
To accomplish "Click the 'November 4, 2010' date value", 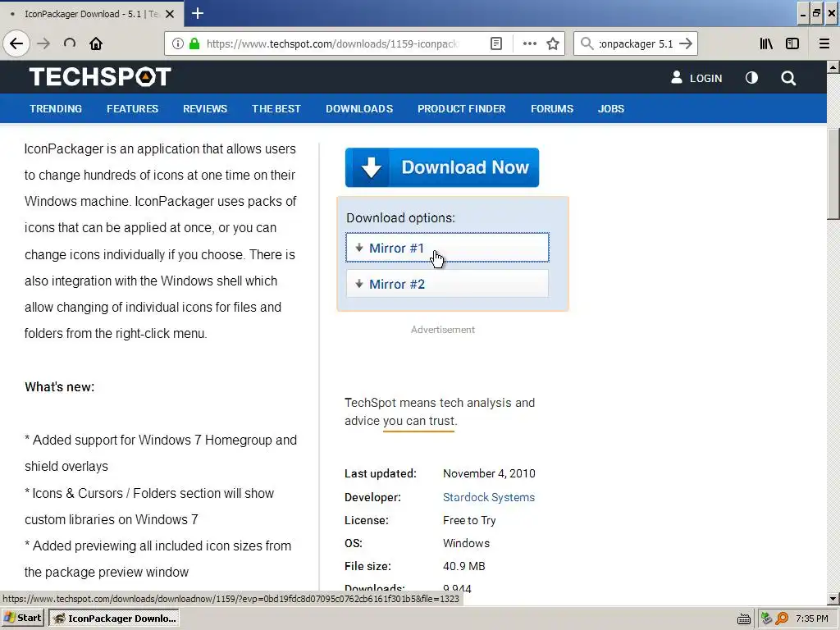I will (489, 473).
